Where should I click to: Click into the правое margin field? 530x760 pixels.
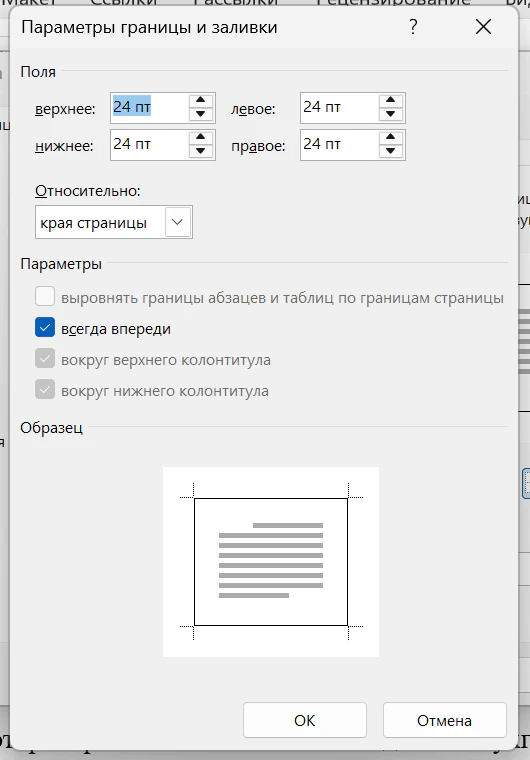point(339,144)
